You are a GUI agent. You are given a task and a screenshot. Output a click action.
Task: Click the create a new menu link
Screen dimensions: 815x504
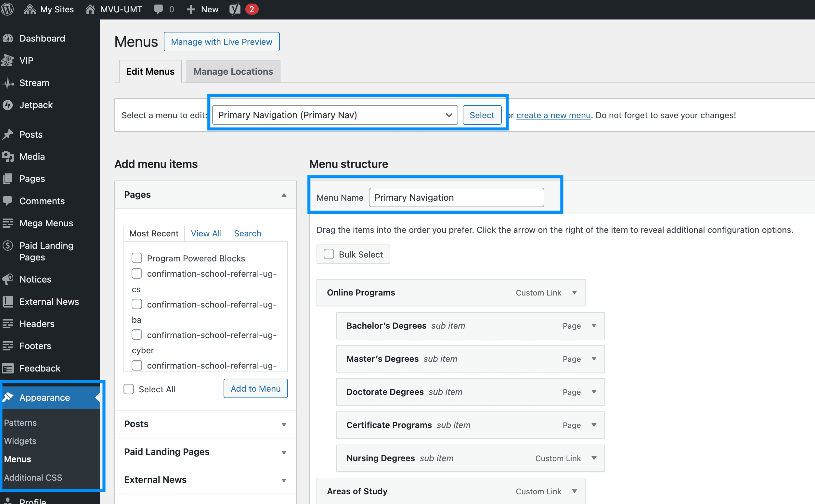point(553,115)
